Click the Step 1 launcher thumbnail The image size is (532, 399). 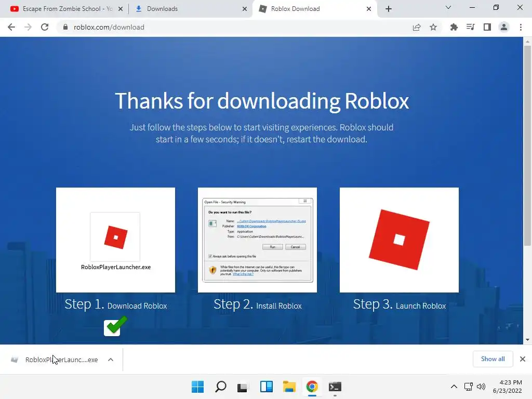tap(116, 240)
